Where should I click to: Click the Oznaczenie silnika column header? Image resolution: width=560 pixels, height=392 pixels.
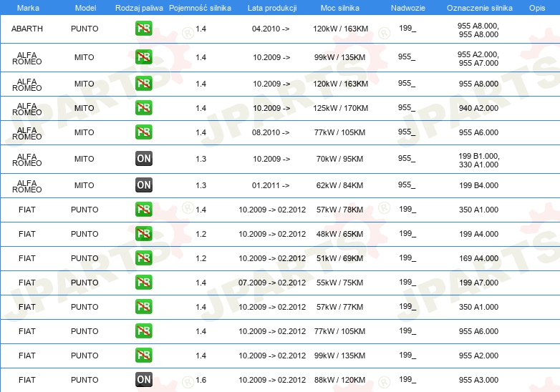click(480, 8)
